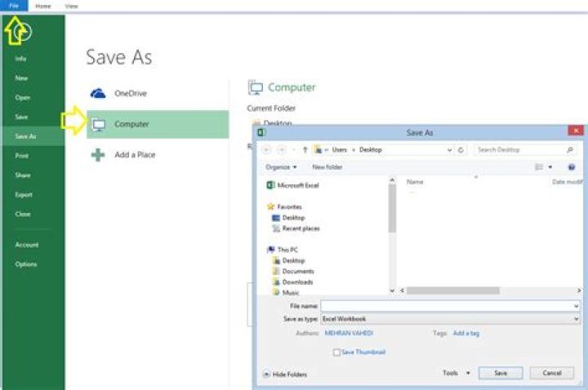Screen dimensions: 588x390
Task: Click horizontal scrollbar right arrow
Action: [x=579, y=290]
